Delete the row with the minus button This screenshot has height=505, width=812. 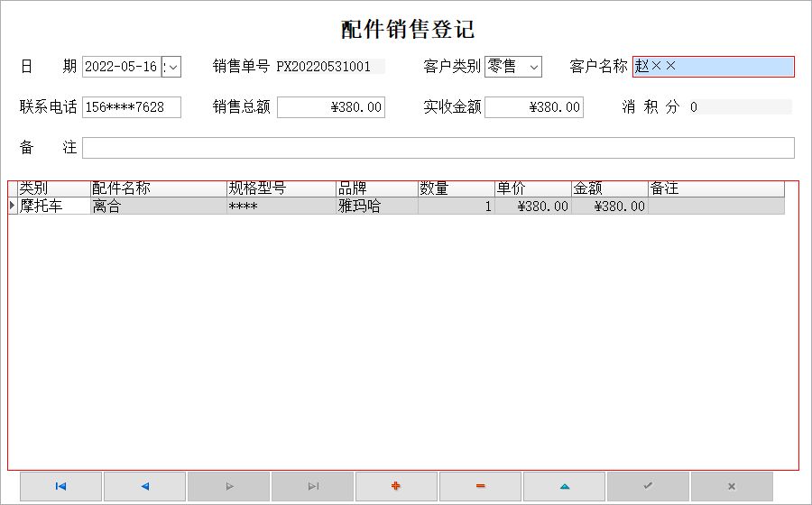point(480,486)
